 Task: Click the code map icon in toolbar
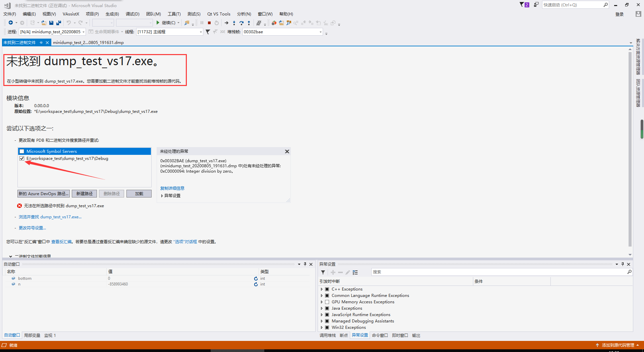(259, 23)
